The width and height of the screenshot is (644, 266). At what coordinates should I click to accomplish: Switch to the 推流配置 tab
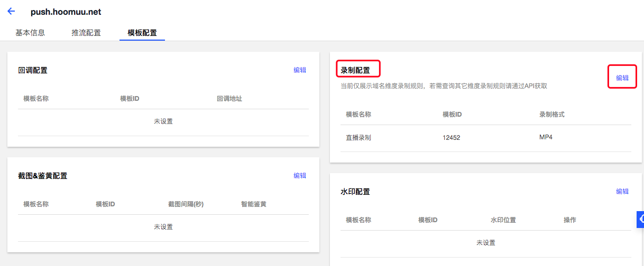click(x=86, y=33)
